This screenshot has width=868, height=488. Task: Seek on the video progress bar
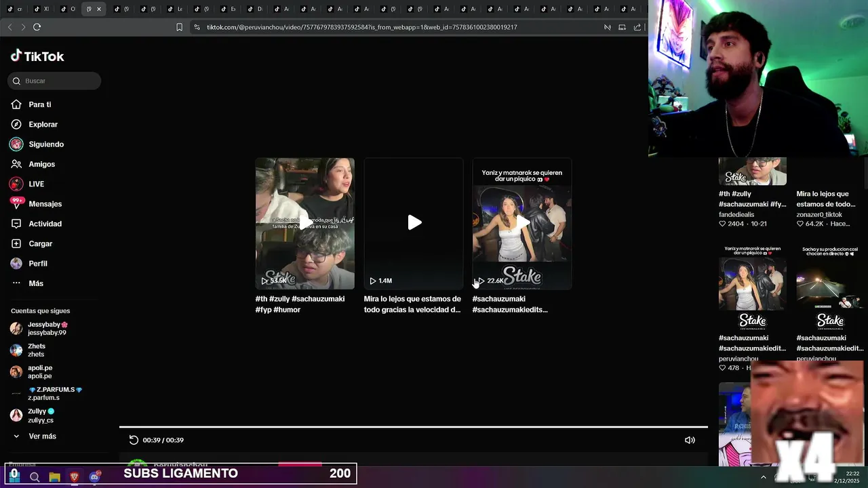coord(414,427)
